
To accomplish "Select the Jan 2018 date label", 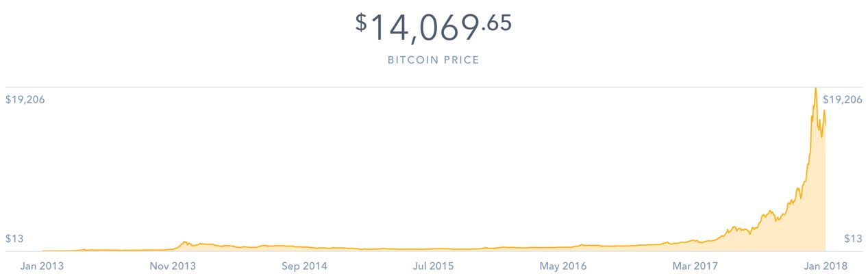I will pos(825,266).
